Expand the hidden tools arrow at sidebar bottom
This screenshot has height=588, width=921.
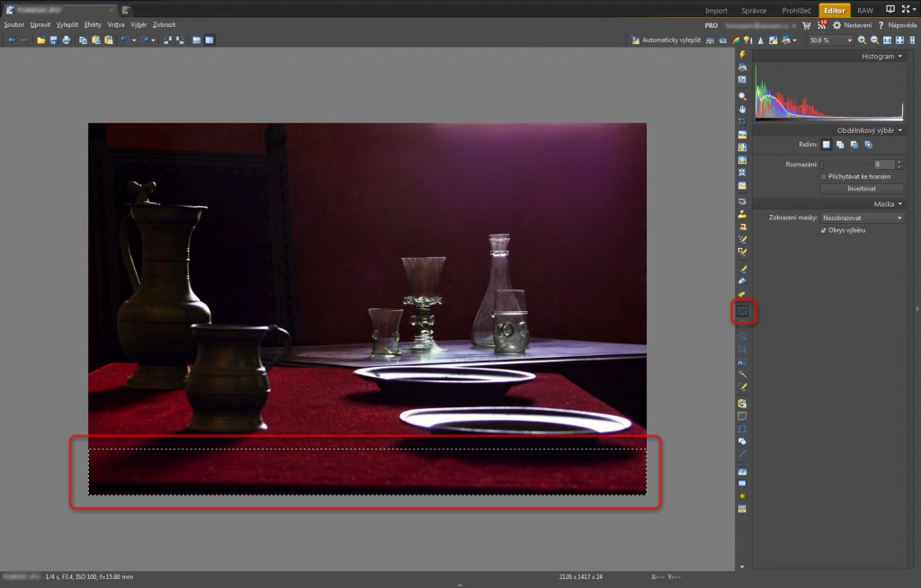742,566
